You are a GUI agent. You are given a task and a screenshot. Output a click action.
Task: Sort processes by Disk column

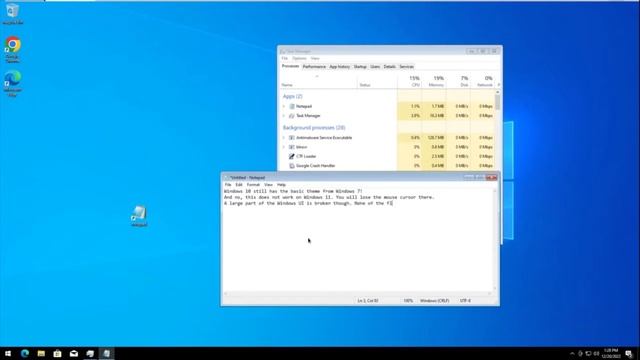pos(458,81)
